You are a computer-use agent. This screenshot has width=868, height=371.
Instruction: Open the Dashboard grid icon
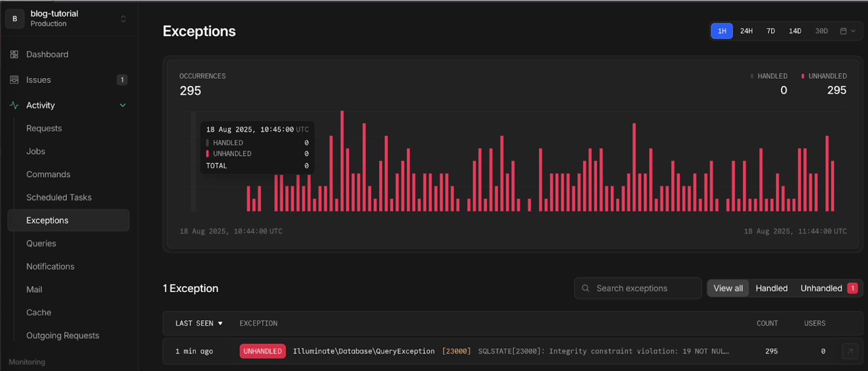tap(14, 54)
